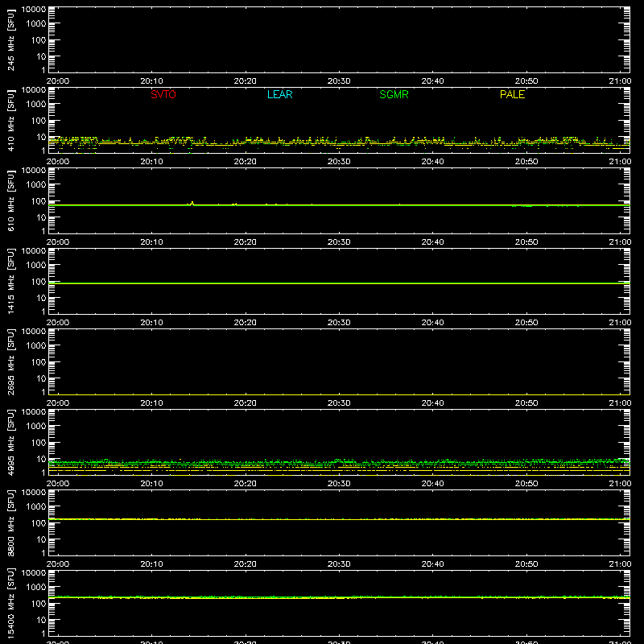Image resolution: width=644 pixels, height=644 pixels.
Task: Select the 410 MHz [SFU] axis title
Action: (10, 120)
